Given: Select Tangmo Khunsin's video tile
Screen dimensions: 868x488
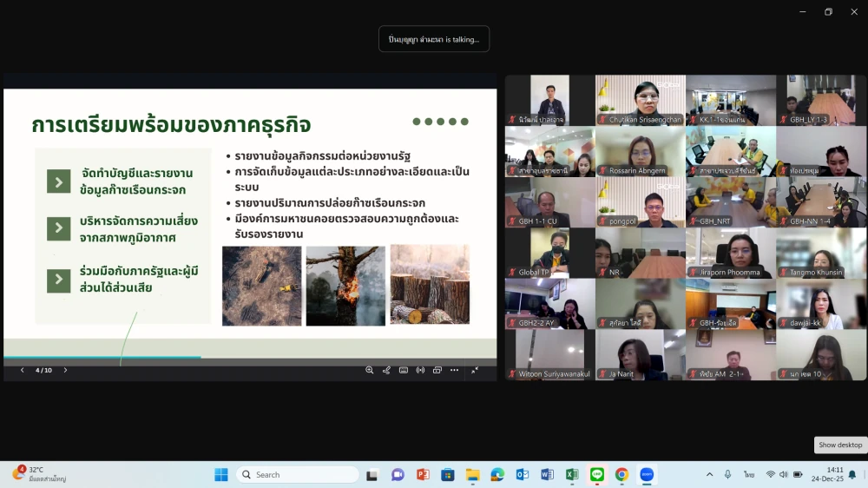Looking at the screenshot, I should [x=821, y=254].
